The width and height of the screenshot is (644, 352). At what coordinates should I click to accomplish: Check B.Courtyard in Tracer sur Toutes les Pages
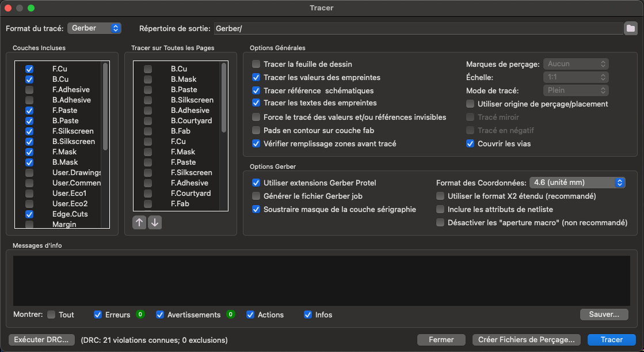(x=148, y=121)
